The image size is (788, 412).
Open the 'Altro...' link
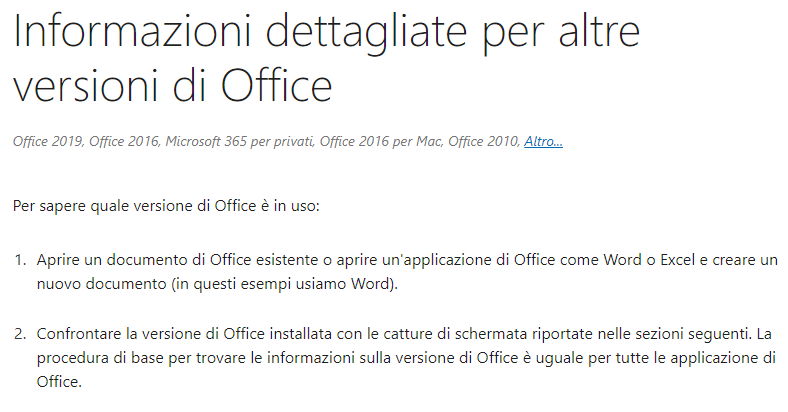[543, 142]
